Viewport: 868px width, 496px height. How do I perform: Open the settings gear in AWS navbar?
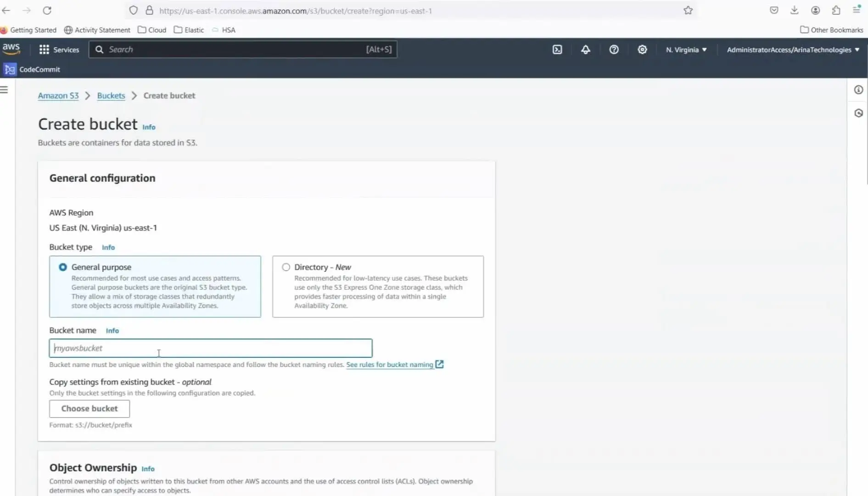pyautogui.click(x=642, y=50)
